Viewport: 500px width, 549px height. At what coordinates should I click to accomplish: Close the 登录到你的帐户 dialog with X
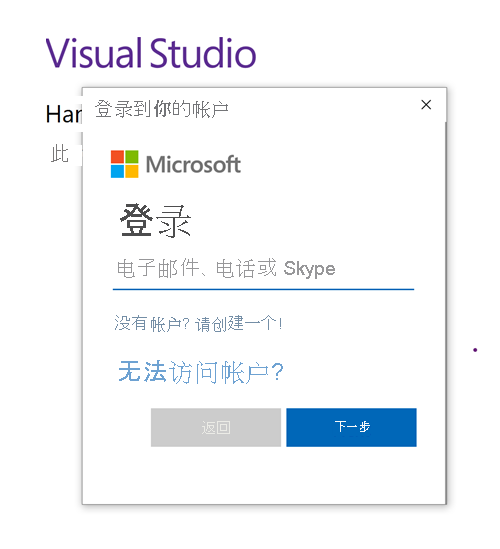pyautogui.click(x=426, y=105)
